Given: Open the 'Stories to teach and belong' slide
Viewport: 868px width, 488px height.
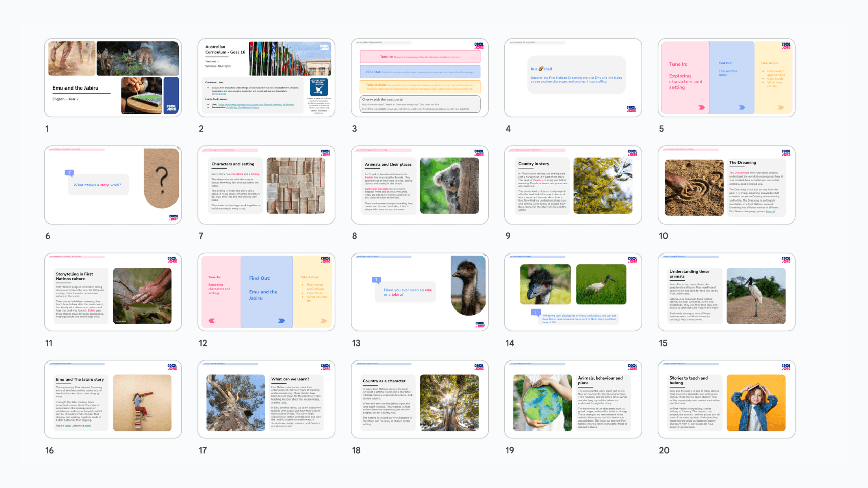Looking at the screenshot, I should click(726, 399).
